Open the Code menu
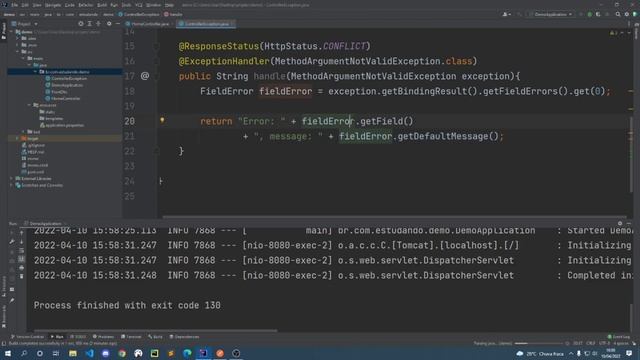This screenshot has width=640, height=360. coord(70,5)
